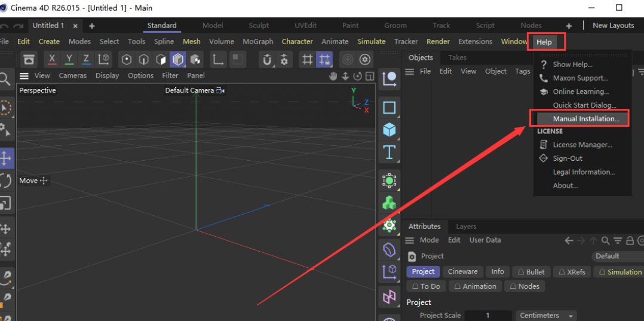This screenshot has height=321, width=644.
Task: Click the purple bend deformer icon
Action: pos(389,249)
